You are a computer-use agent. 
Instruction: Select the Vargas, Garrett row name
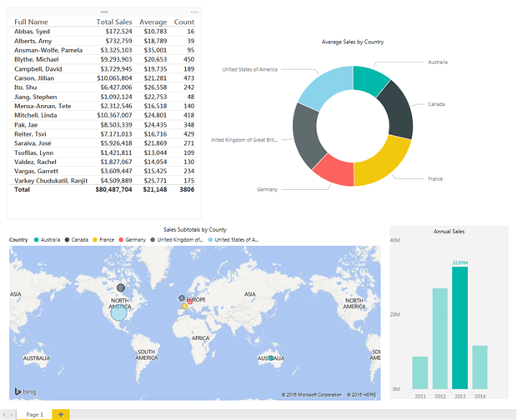[36, 172]
